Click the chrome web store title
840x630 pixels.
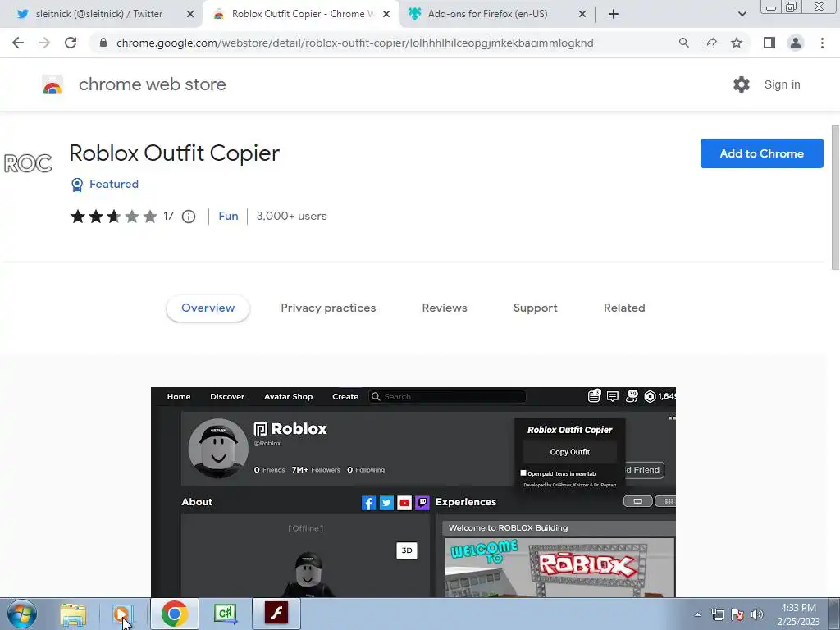pyautogui.click(x=152, y=84)
